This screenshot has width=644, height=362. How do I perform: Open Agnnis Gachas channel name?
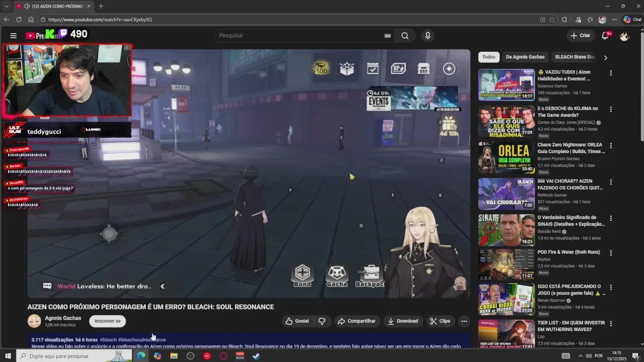(63, 318)
